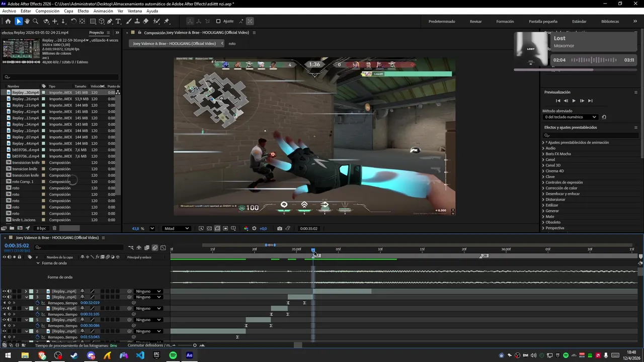
Task: Mute audio on layer 4
Action: click(9, 308)
